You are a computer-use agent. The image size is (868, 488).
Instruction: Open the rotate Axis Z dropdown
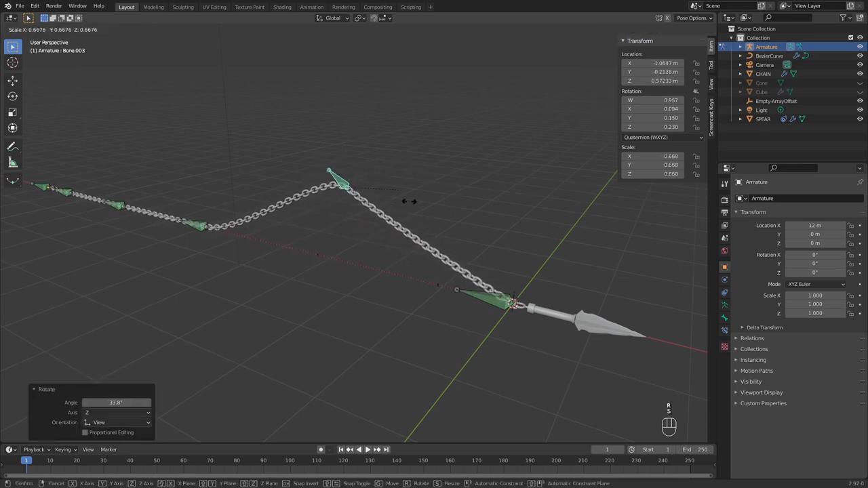point(117,413)
